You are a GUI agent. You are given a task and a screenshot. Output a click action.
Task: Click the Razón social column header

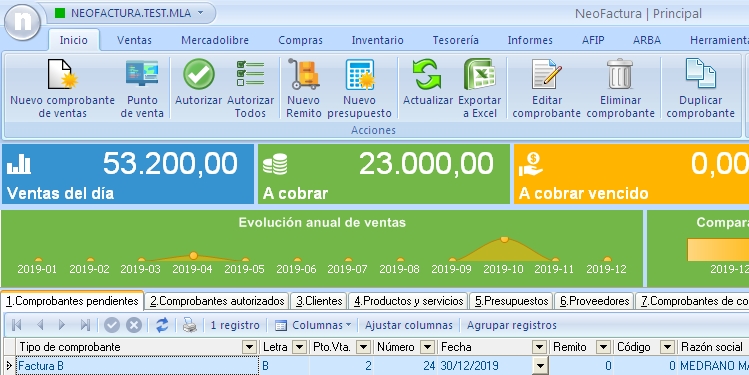(713, 347)
